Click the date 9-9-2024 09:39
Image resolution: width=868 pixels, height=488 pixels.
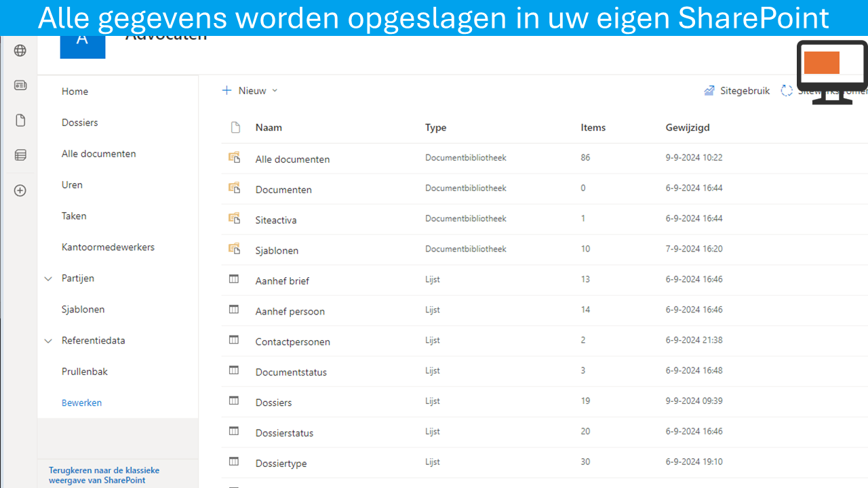694,401
